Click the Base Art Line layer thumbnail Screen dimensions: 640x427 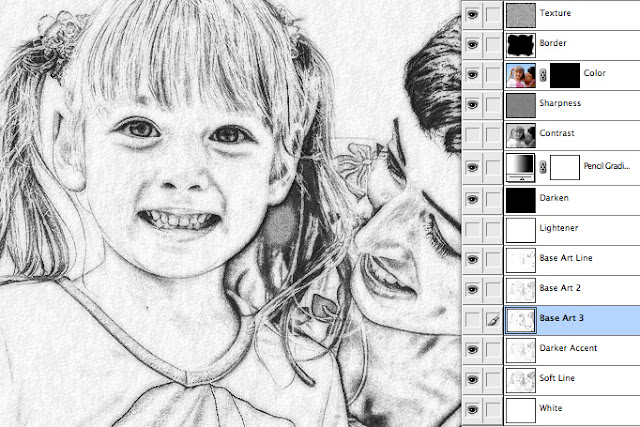(521, 260)
